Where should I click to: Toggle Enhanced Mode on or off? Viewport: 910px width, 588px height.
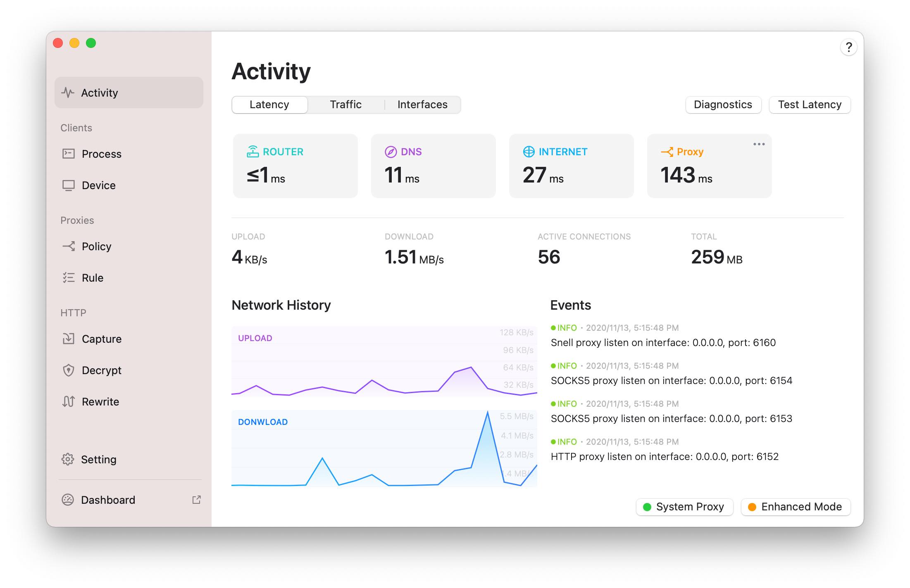click(796, 507)
